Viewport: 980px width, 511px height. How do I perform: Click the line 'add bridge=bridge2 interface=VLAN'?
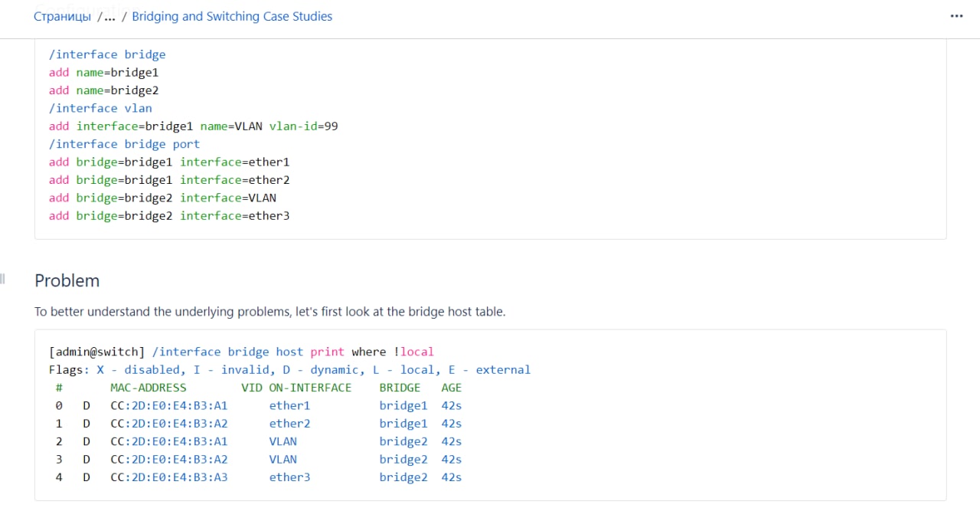pos(162,198)
